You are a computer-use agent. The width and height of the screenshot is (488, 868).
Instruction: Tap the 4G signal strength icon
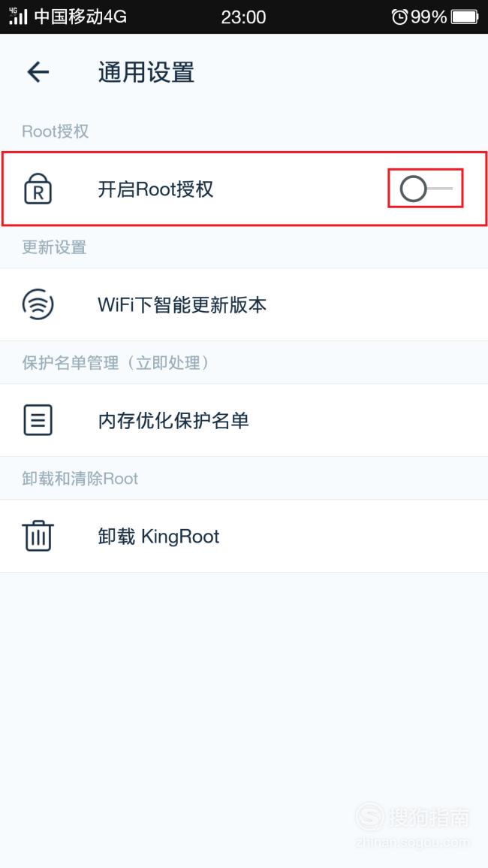point(18,17)
